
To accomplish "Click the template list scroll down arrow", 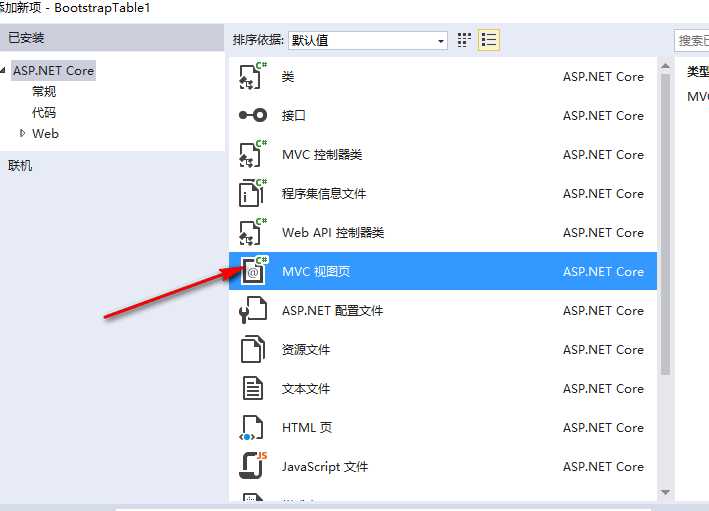I will 665,492.
